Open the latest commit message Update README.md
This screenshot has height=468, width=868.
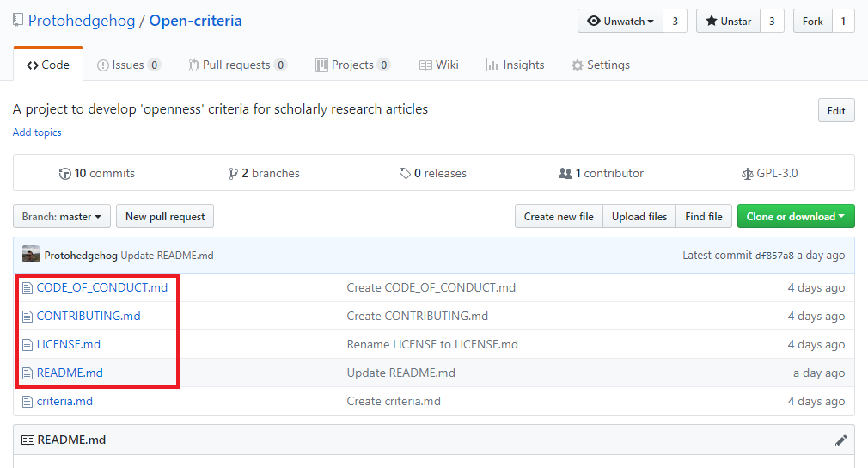coord(168,256)
